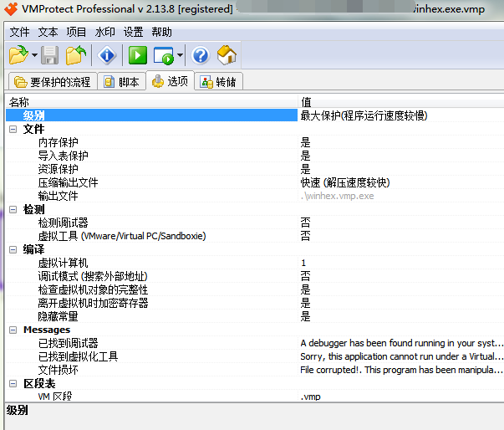Select 已找到调试器 message row
This screenshot has width=504, height=430.
[69, 344]
